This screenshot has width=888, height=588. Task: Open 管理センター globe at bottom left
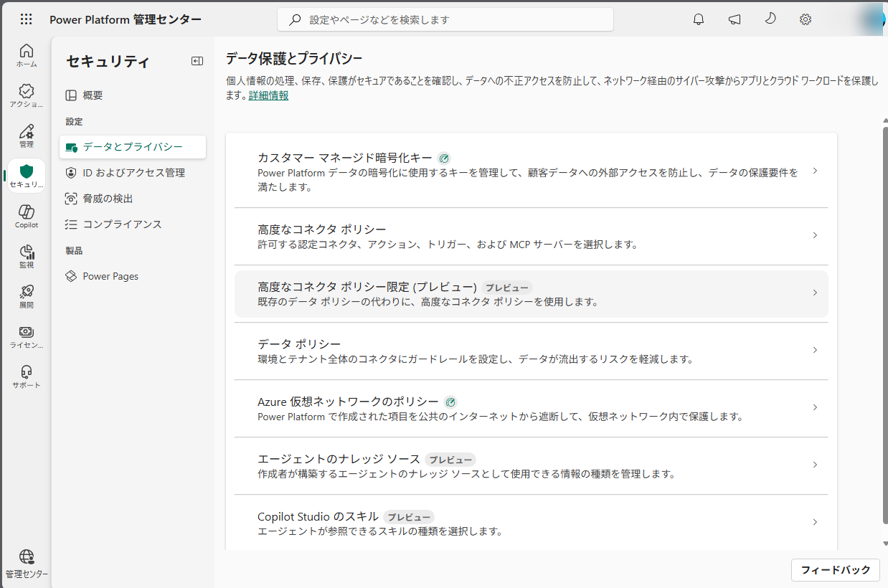pos(27,564)
